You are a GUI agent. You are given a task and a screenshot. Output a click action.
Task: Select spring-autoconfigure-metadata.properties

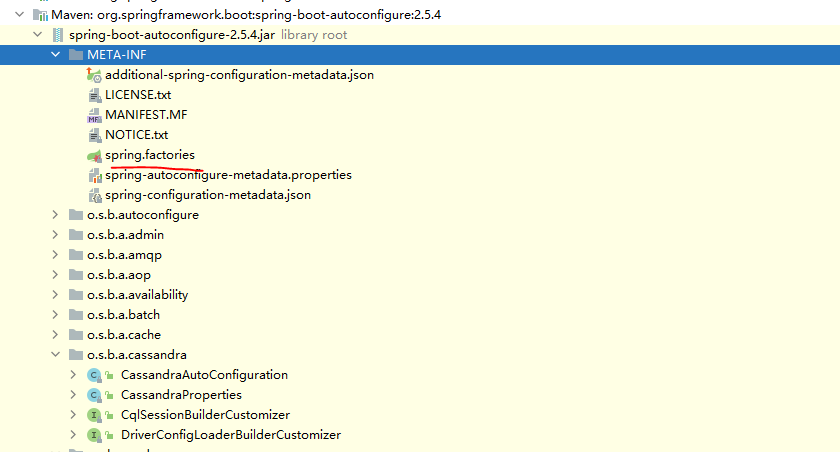[x=228, y=175]
